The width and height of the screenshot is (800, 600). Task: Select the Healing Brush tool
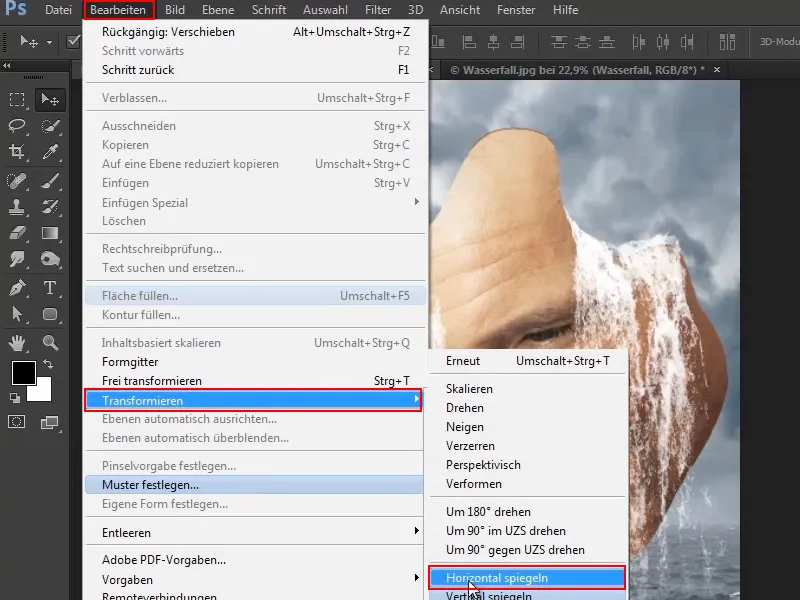(17, 181)
